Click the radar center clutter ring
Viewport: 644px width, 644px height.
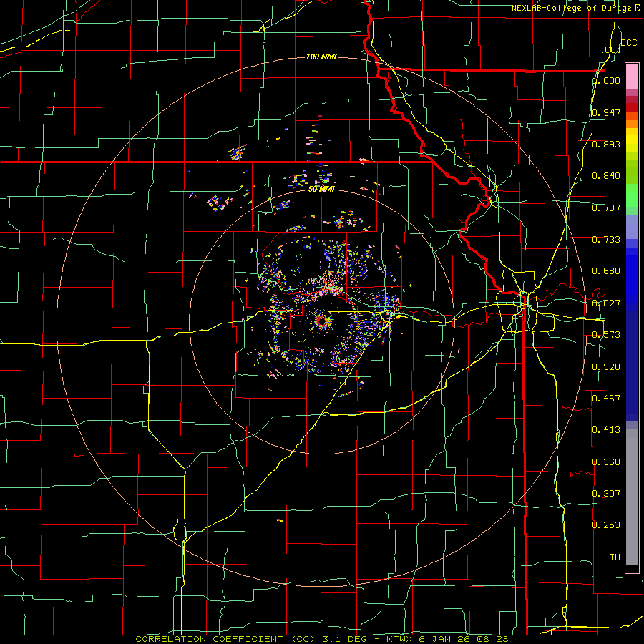[x=323, y=321]
